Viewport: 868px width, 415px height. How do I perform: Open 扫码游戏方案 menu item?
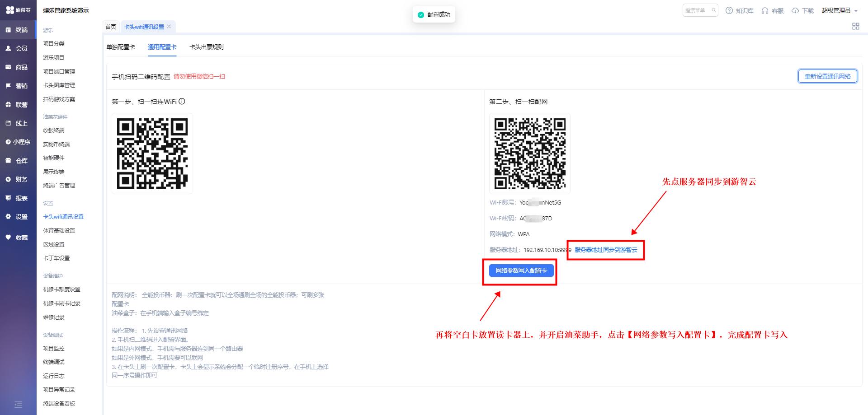[59, 99]
